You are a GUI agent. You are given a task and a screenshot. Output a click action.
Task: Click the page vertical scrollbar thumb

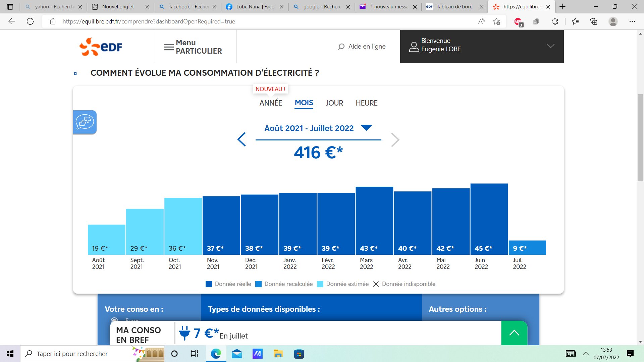(640, 137)
